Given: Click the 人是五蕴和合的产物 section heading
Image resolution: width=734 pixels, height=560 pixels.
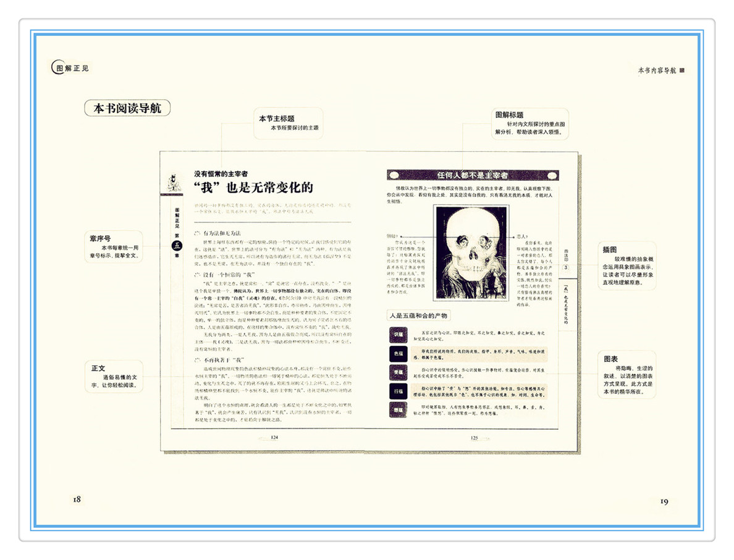Looking at the screenshot, I should click(x=418, y=316).
